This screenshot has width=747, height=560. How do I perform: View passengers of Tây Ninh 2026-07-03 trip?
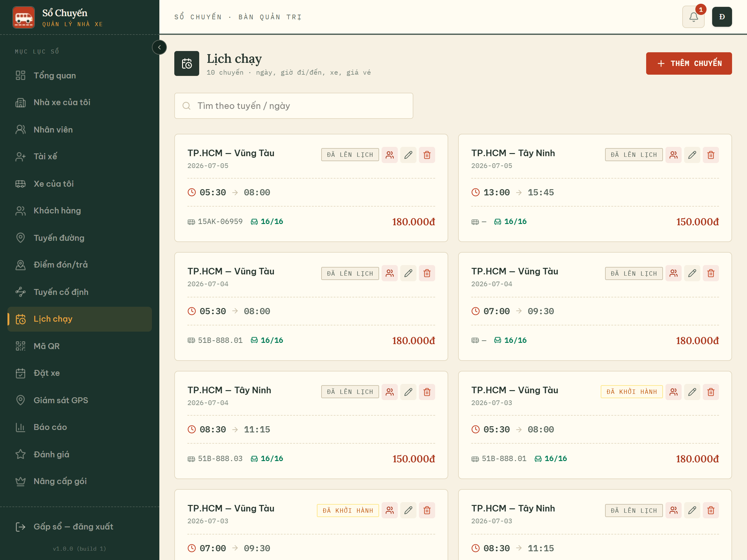tap(673, 511)
